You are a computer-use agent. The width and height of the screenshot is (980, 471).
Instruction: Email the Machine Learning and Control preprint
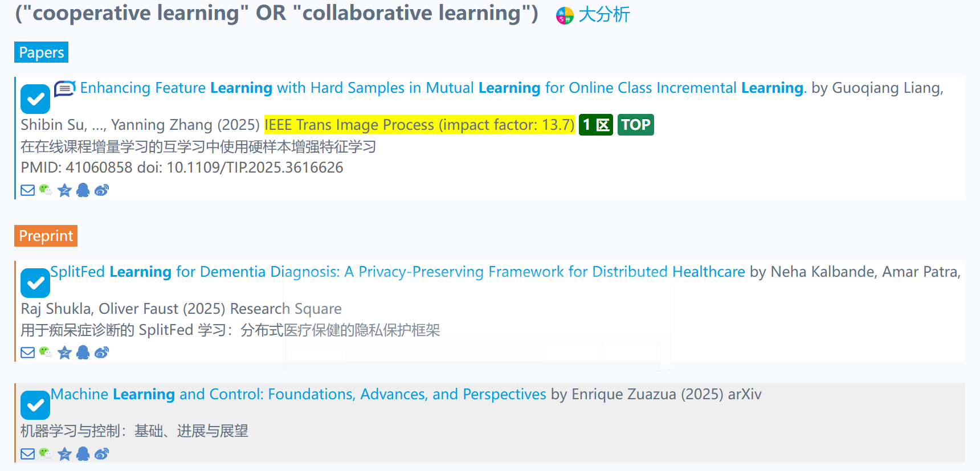(x=27, y=454)
